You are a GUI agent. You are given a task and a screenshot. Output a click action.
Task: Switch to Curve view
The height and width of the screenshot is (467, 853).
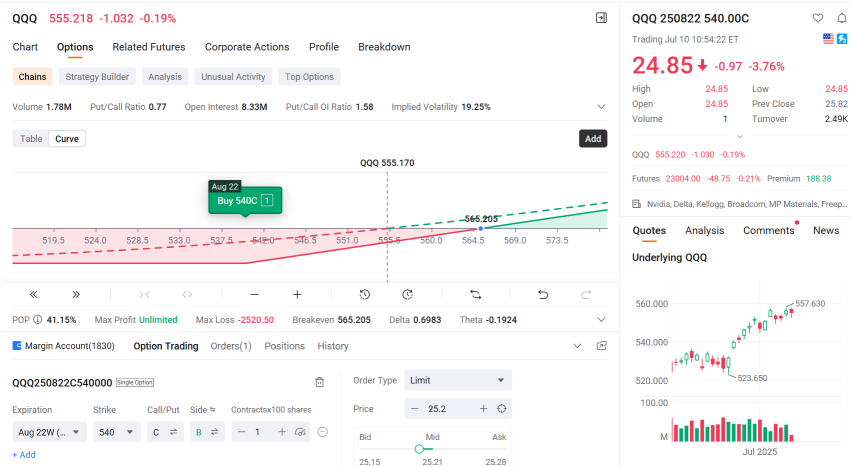[67, 139]
